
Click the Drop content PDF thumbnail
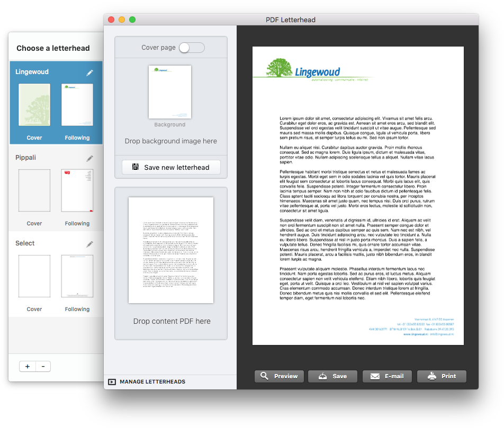(x=170, y=250)
